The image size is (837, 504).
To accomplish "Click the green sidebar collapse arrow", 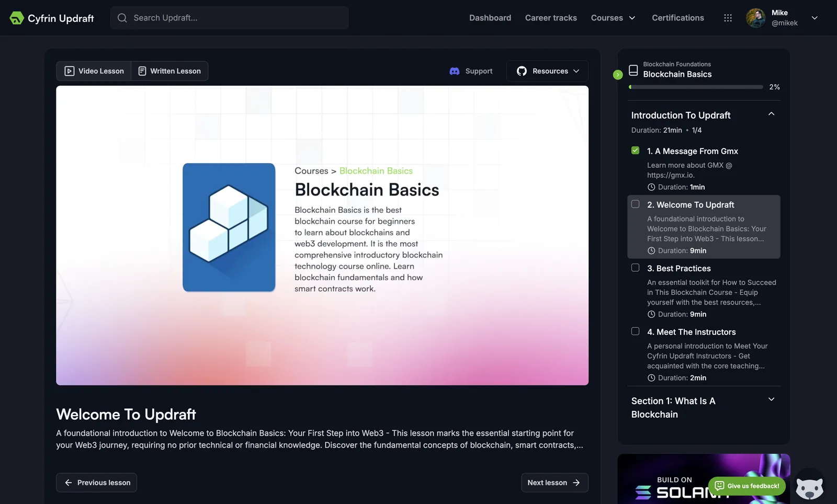I will [618, 75].
